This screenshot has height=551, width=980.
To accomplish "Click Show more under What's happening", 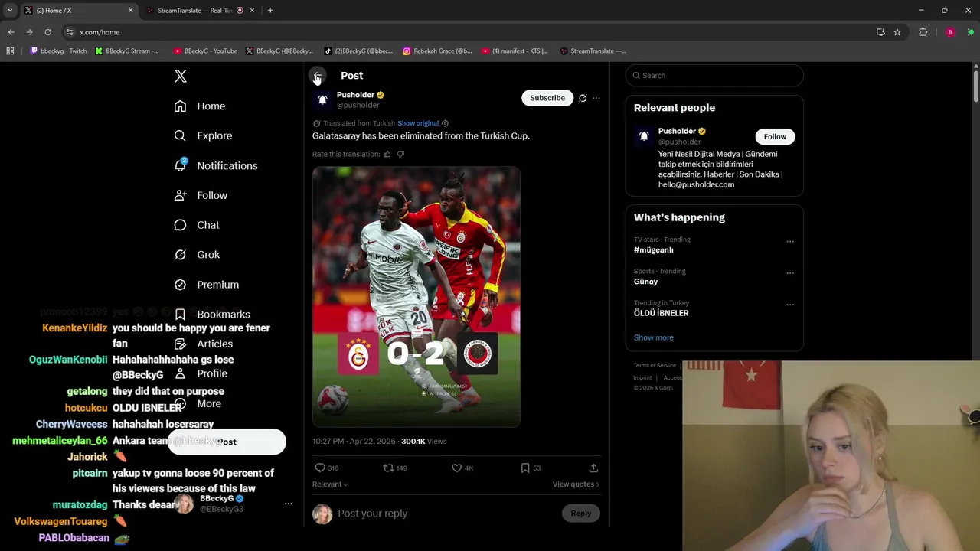I will 654,337.
